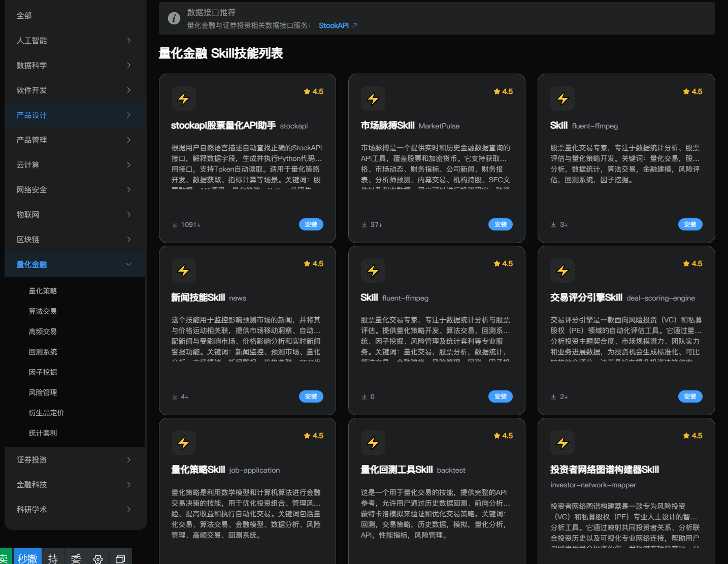This screenshot has height=564, width=728.
Task: Expand the 证券投资 category
Action: coord(75,459)
